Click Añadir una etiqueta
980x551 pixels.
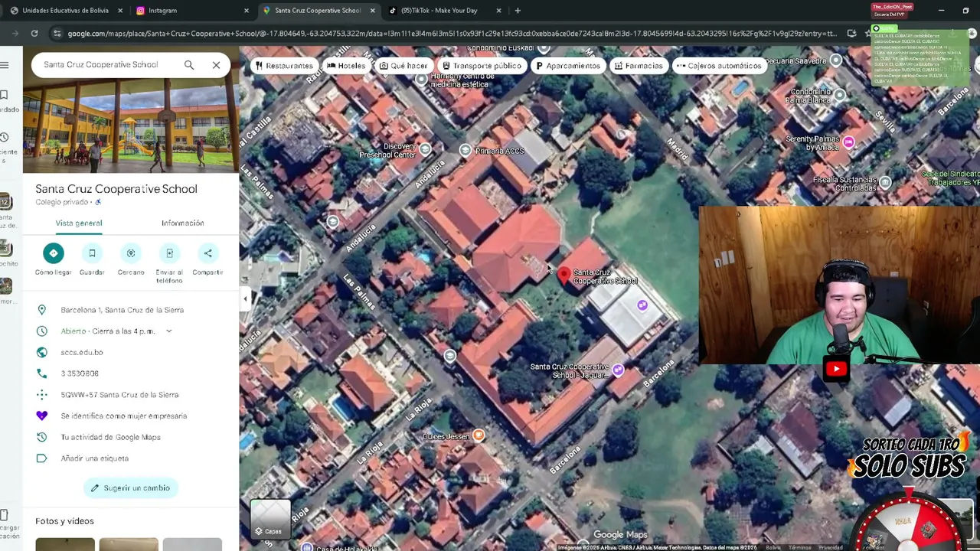95,458
